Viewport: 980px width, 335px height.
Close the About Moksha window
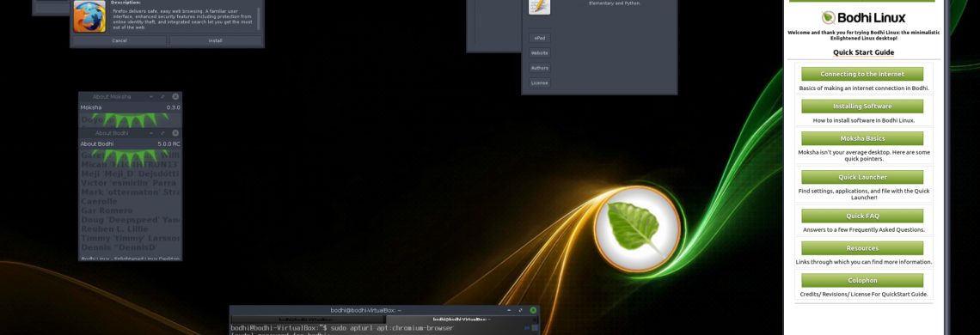click(x=175, y=97)
